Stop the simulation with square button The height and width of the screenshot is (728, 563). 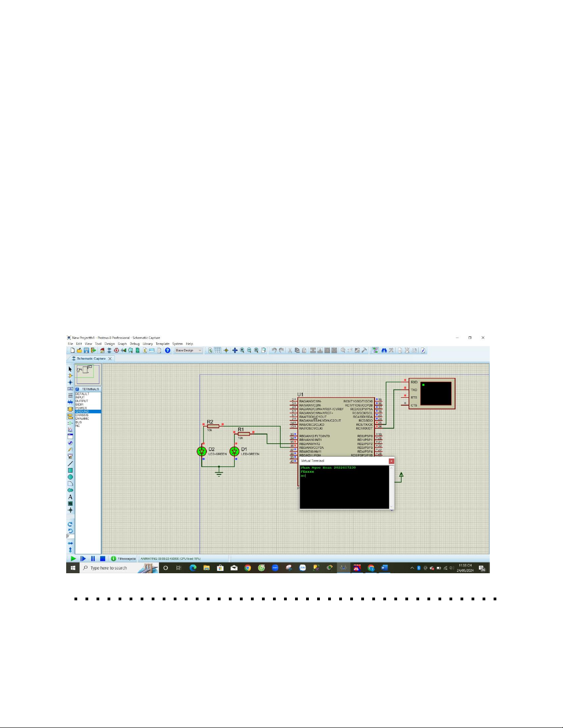(102, 559)
